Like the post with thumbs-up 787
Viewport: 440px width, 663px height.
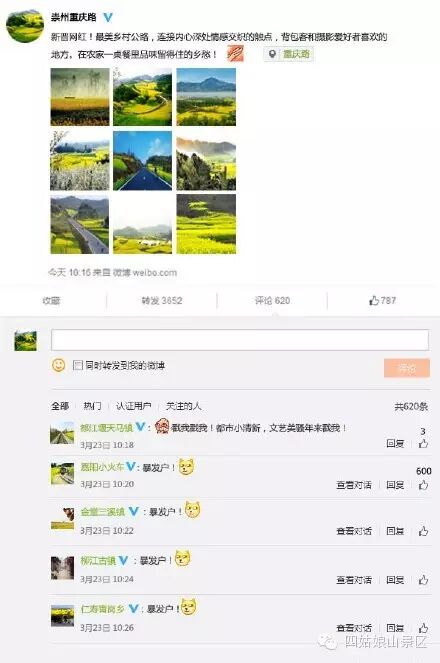[x=383, y=300]
